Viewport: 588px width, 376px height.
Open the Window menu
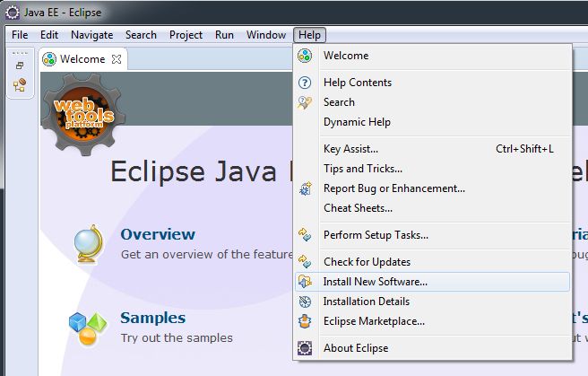coord(266,35)
